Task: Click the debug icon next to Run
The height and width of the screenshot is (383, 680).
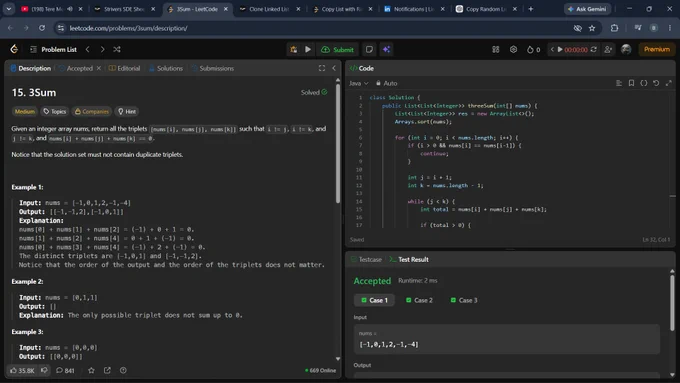Action: coord(294,49)
